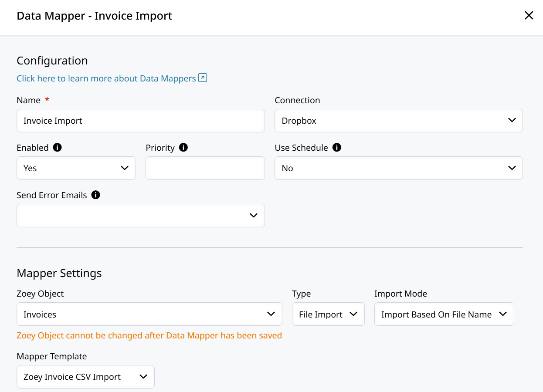Viewport: 543px width, 392px height.
Task: Click the external link icon beside Data Mappers
Action: coord(203,78)
